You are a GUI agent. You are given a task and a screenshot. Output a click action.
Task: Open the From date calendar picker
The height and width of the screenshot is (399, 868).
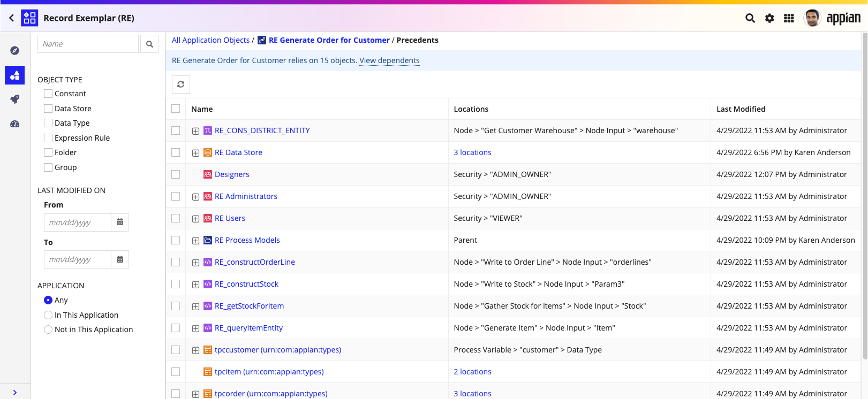[x=120, y=222]
